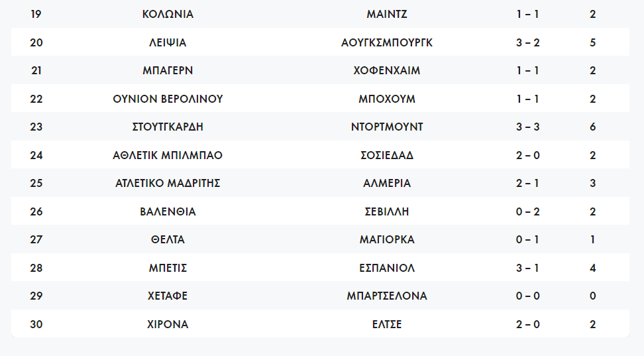The image size is (644, 356).
Task: Select ΟΥΝΙΟΝ ΒΕΡΟΛΙΝΟΥ team name
Action: (x=168, y=99)
